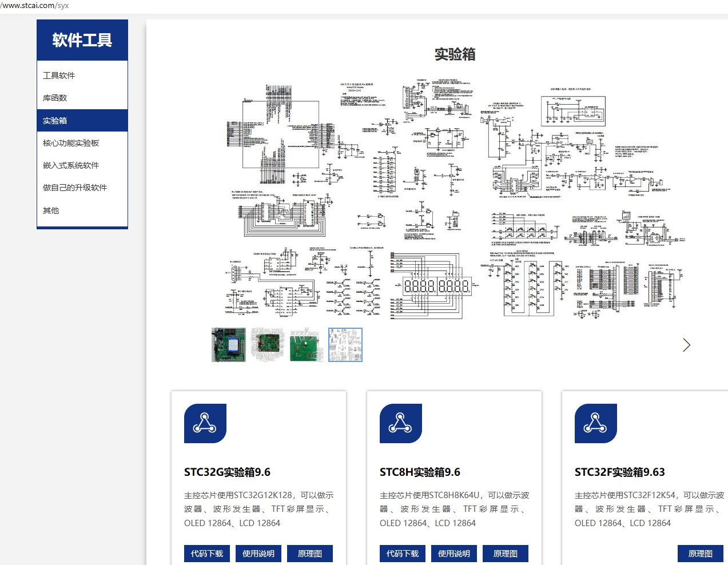Click the STC32G实验箱9.6 card icon

pyautogui.click(x=205, y=423)
